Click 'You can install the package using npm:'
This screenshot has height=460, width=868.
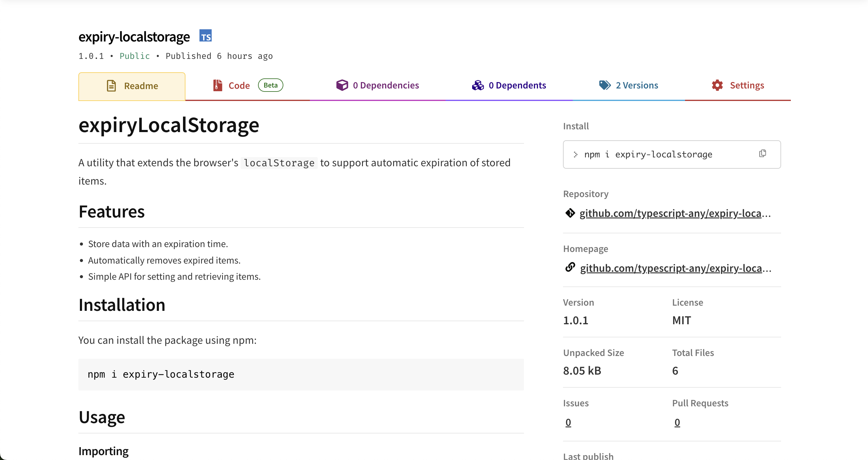[x=167, y=340]
